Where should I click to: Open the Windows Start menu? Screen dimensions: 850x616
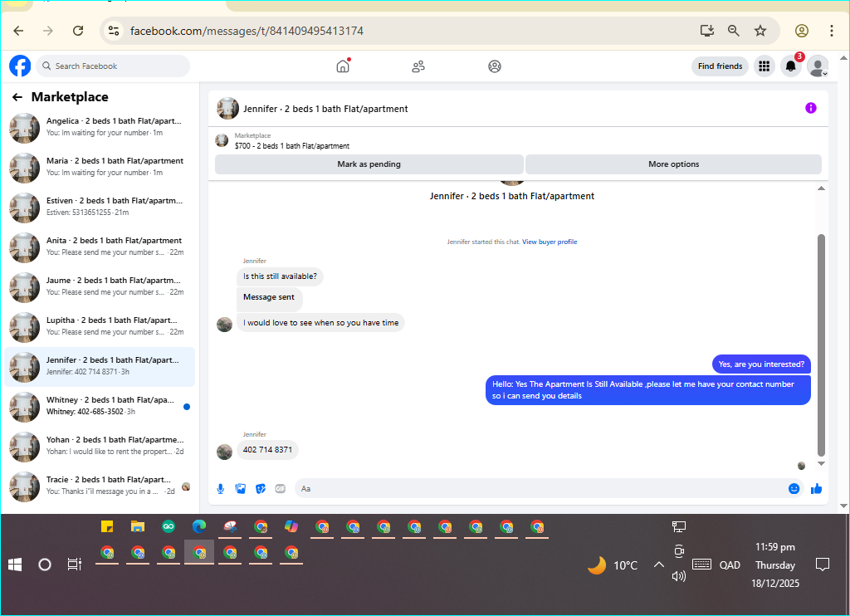15,565
